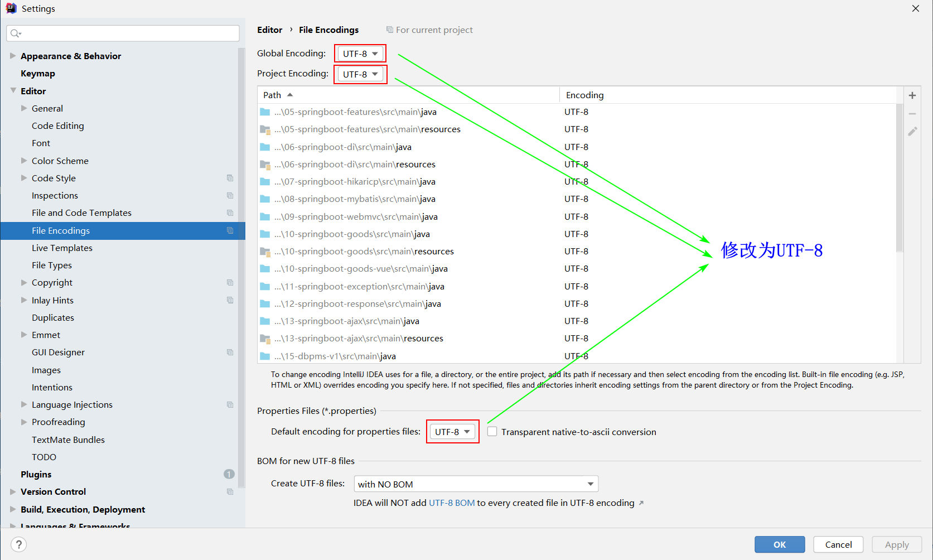Click the Editor breadcrumb

(270, 30)
